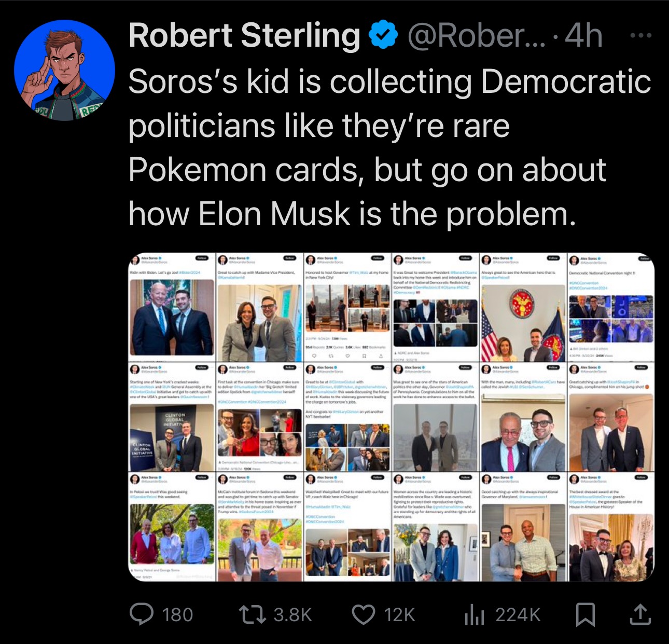Open the cartoon profile avatar

coord(64,71)
